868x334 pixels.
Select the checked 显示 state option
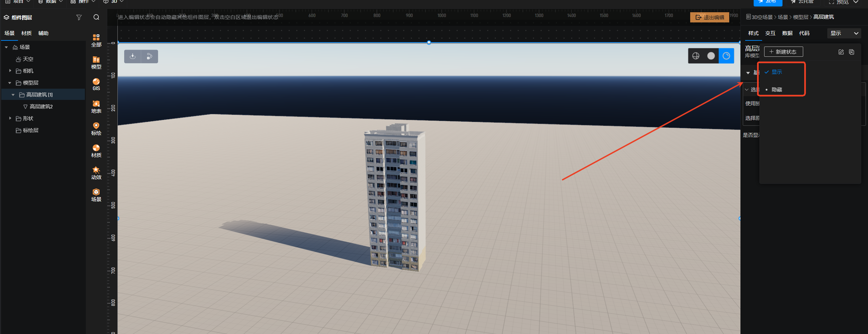(x=776, y=72)
